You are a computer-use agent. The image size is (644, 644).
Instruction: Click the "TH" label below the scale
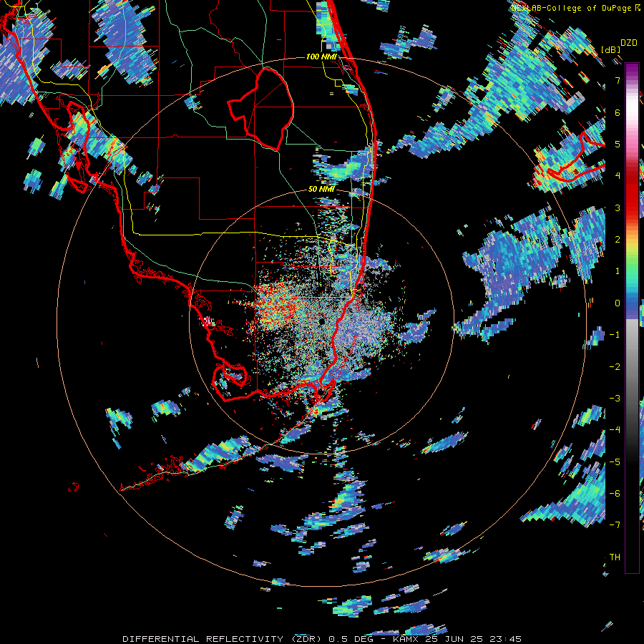coord(615,557)
